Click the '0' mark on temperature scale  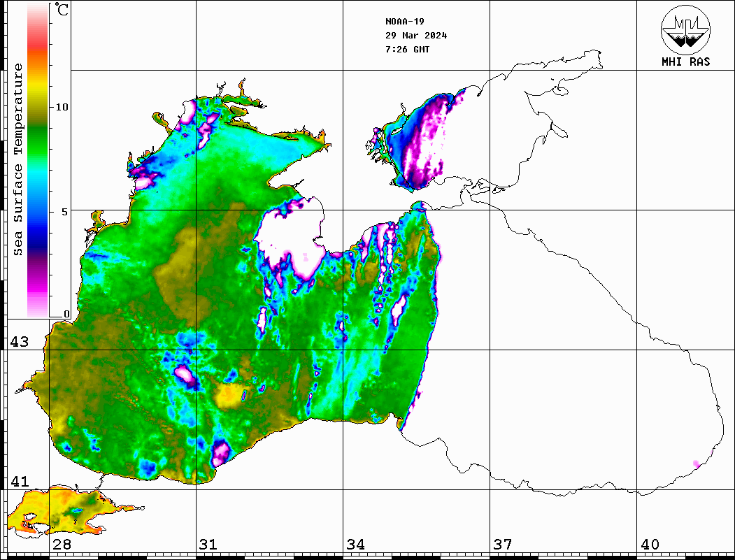click(66, 314)
